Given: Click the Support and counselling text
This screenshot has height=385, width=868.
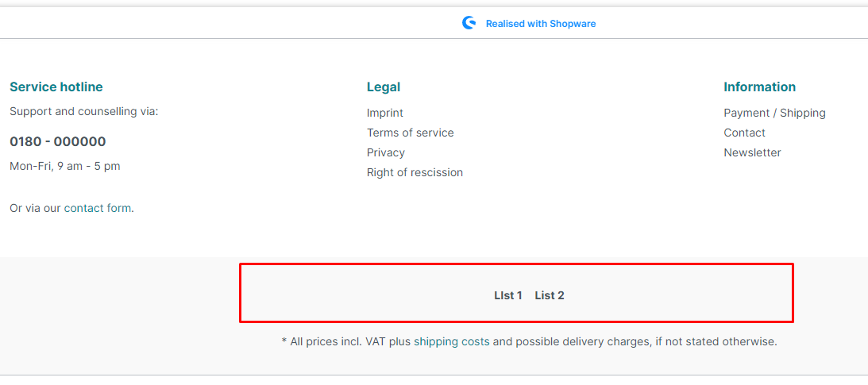Looking at the screenshot, I should (84, 111).
